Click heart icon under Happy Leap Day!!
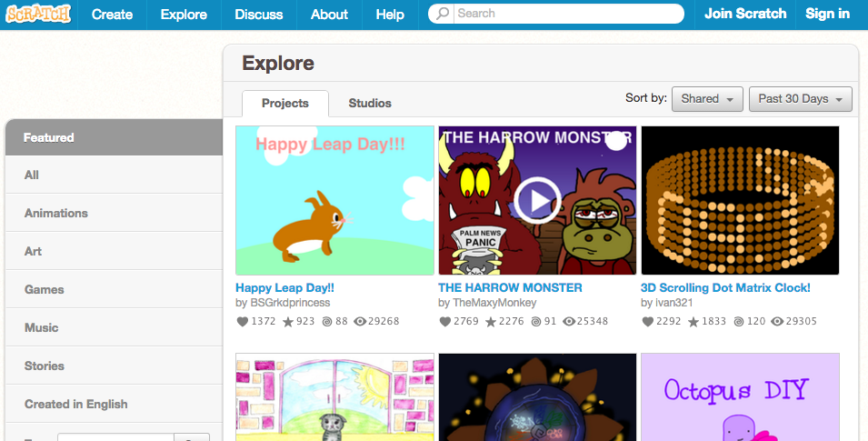The width and height of the screenshot is (868, 441). [243, 321]
